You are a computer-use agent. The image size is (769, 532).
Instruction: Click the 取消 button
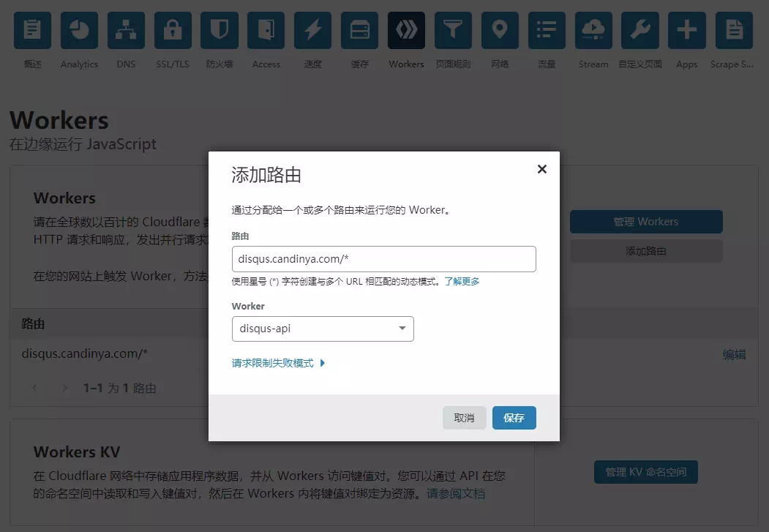coord(464,418)
